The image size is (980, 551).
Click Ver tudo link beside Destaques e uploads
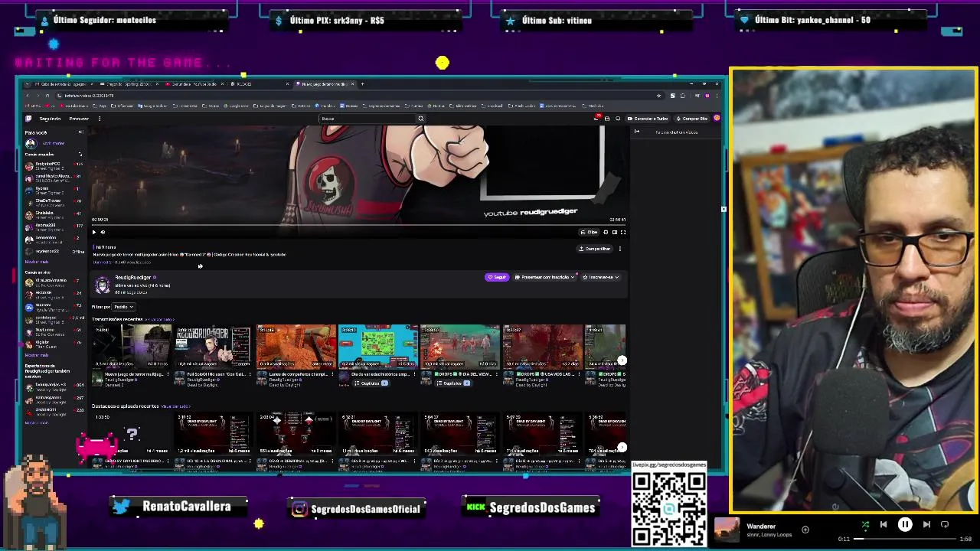tap(175, 406)
